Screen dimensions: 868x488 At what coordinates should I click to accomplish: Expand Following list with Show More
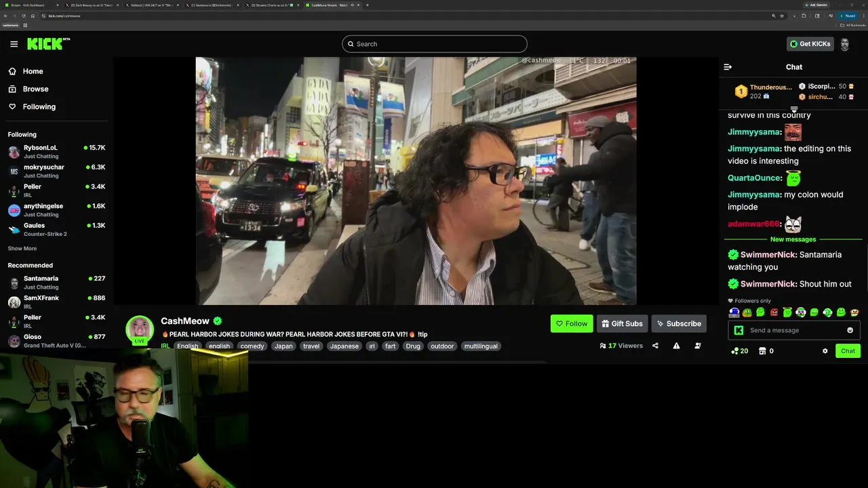(x=22, y=249)
